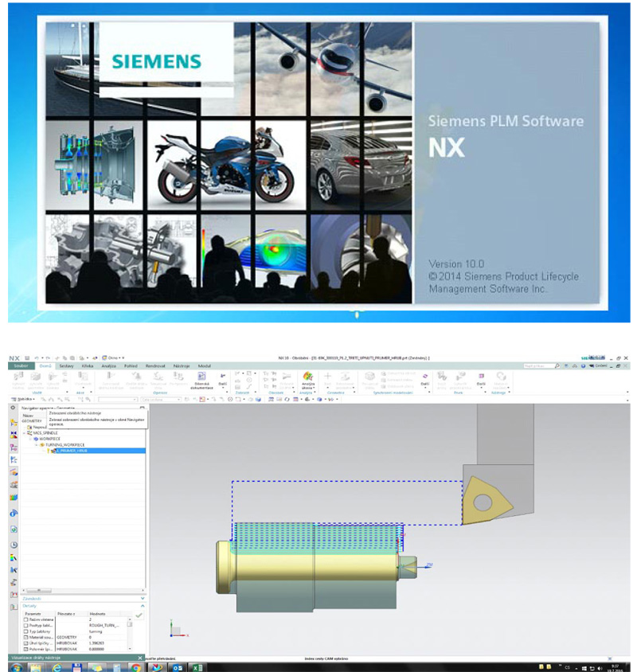Toggle the Úhel špičky checkbox
The image size is (637, 672).
[x=26, y=643]
